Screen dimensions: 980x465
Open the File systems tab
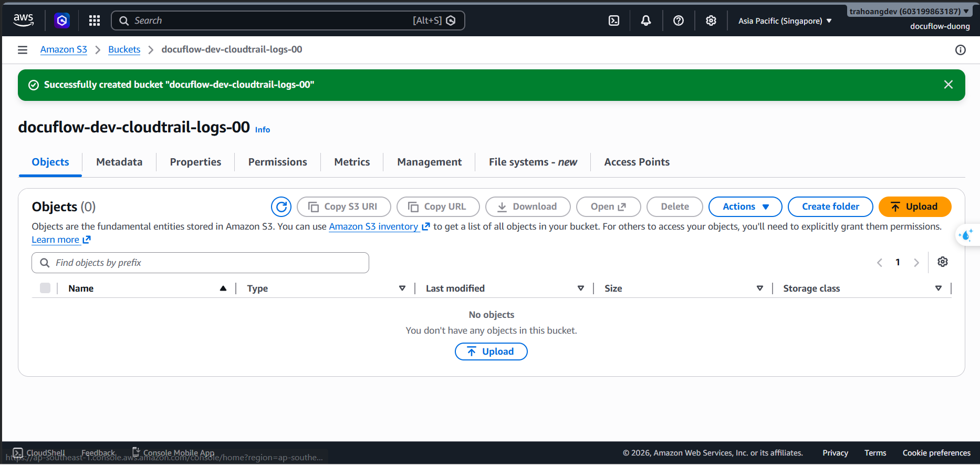533,162
